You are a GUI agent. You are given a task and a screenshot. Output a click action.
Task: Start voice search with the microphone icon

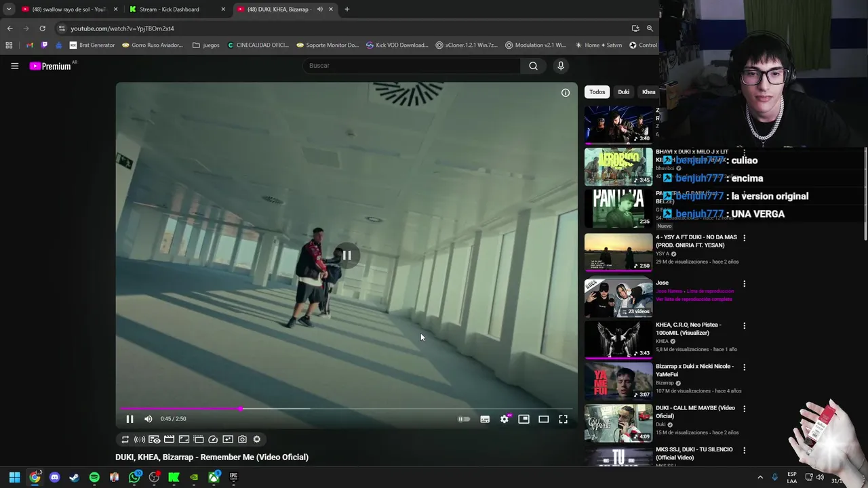click(560, 66)
